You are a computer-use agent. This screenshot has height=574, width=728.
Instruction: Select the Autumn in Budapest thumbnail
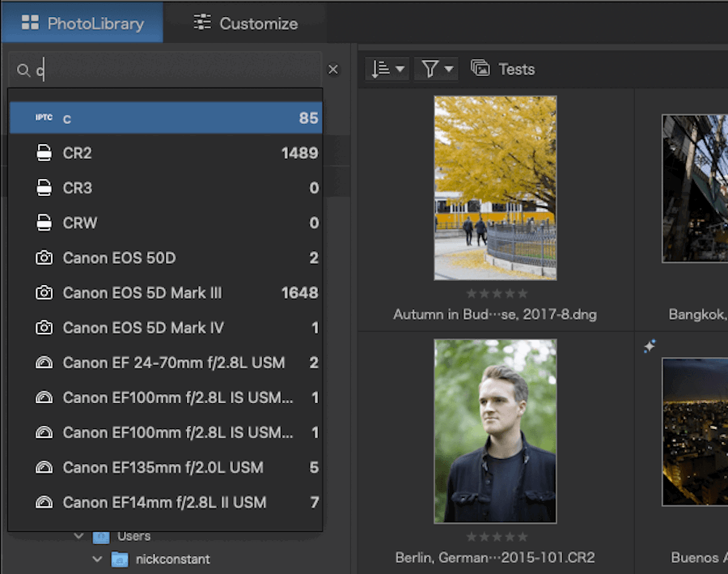tap(495, 189)
